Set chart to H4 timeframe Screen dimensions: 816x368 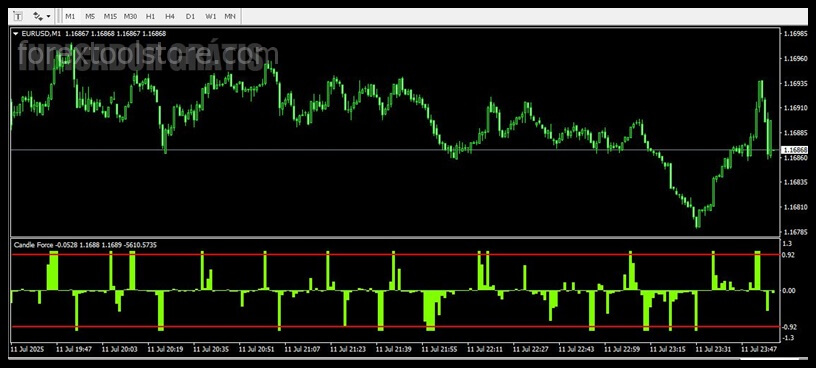click(170, 16)
